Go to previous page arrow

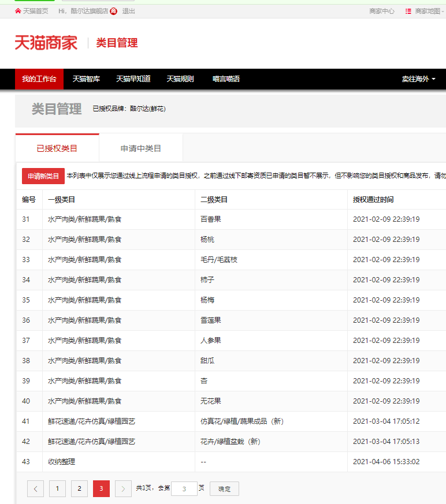click(x=35, y=488)
